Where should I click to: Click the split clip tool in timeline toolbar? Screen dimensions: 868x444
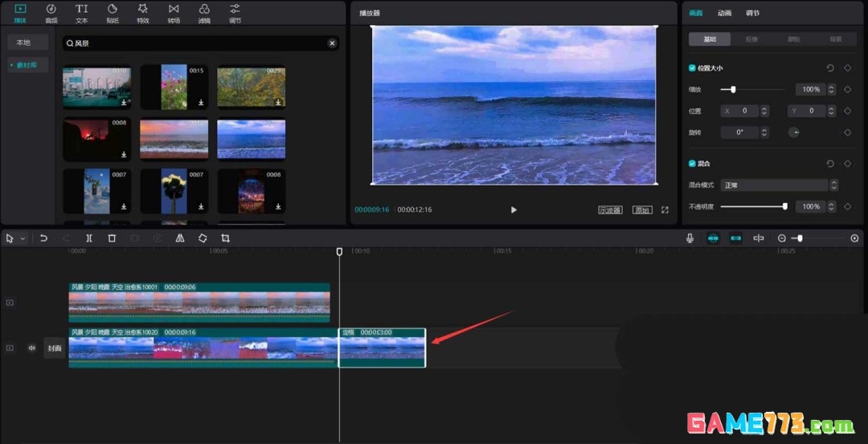89,238
